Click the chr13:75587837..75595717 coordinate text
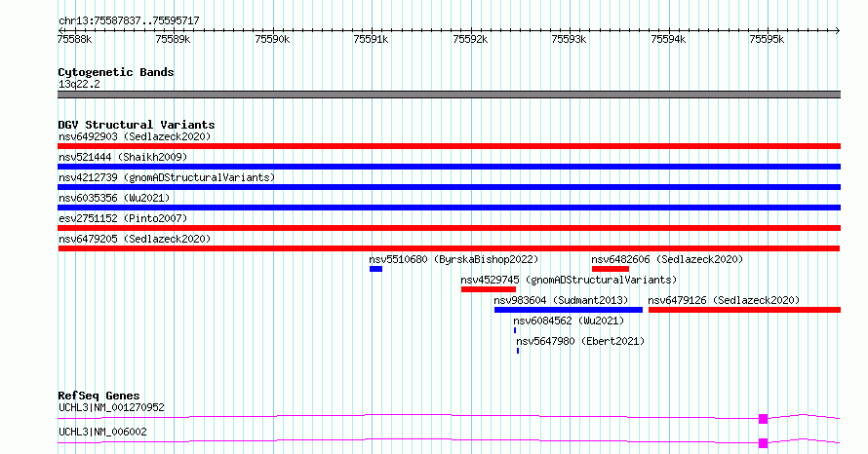868x454 pixels. tap(129, 21)
